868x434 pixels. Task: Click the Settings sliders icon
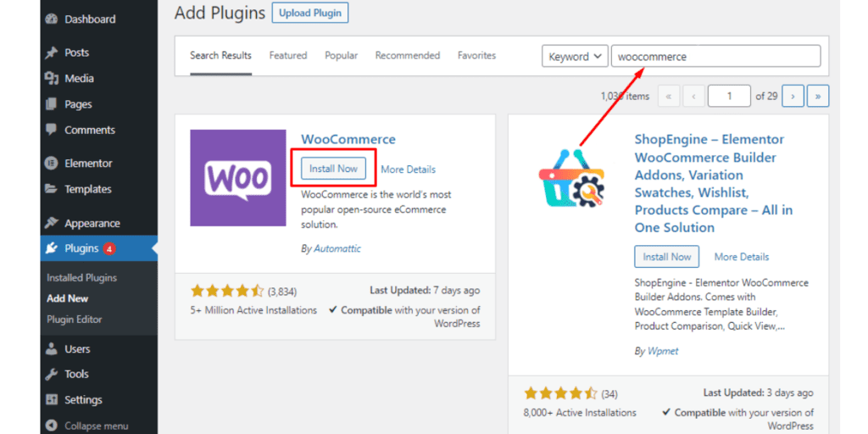pos(52,400)
